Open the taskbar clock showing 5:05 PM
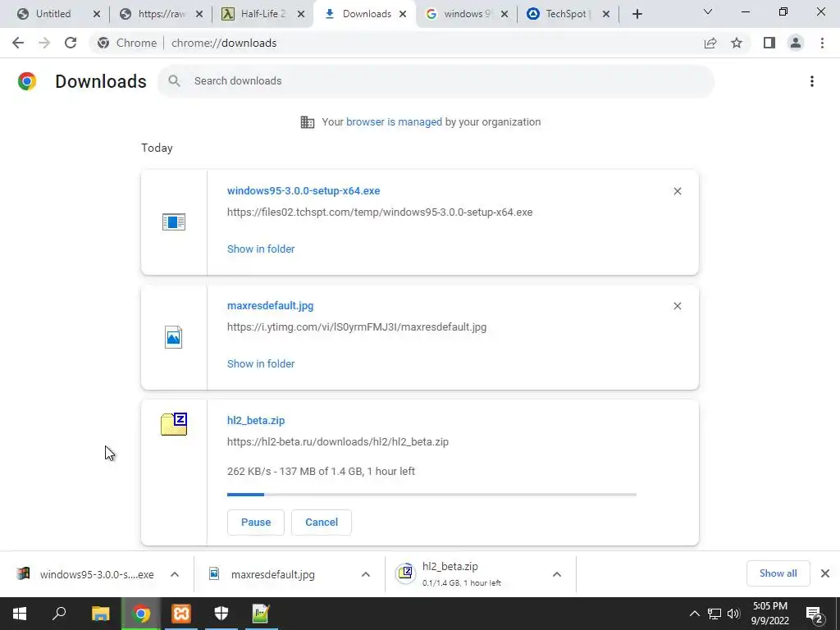 click(769, 614)
